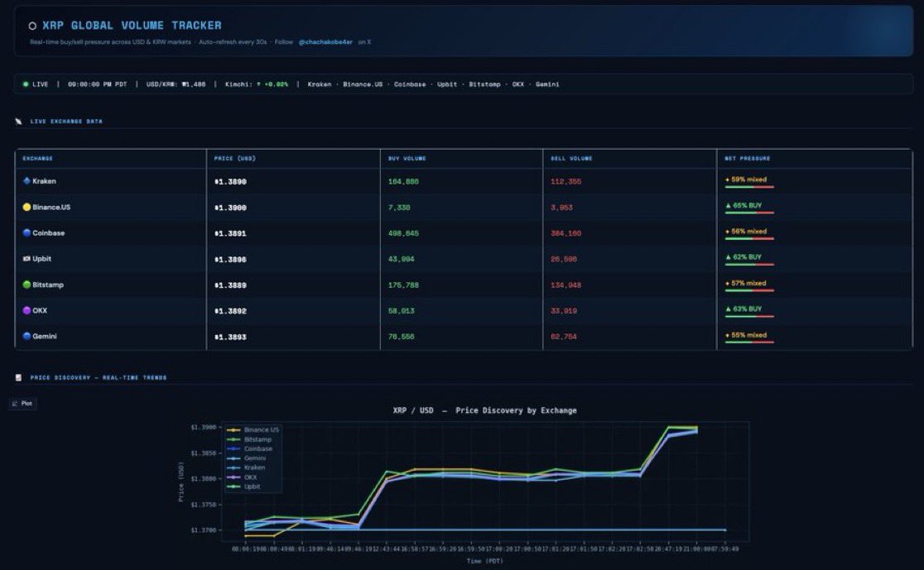Image resolution: width=924 pixels, height=570 pixels.
Task: Click the SELL VOLUME column header
Action: point(571,158)
